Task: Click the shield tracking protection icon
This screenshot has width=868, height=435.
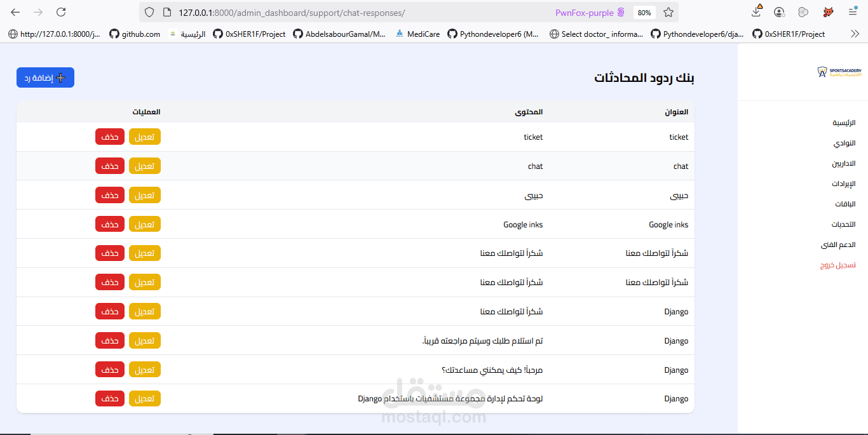Action: [x=149, y=12]
